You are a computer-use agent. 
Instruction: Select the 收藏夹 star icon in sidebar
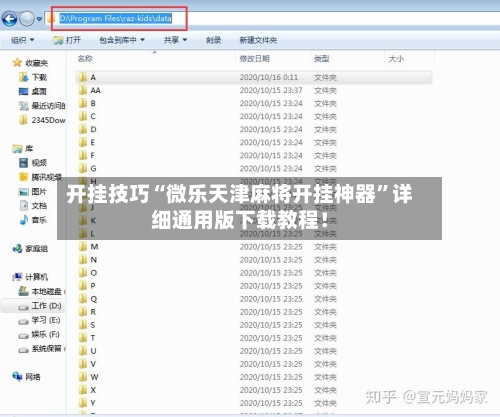[x=17, y=63]
